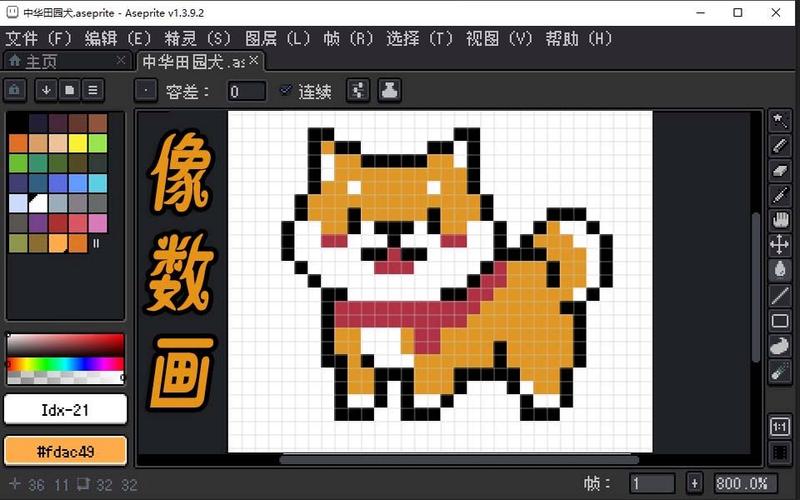This screenshot has height=500, width=800.
Task: Open the 精灵 (S) menu
Action: pyautogui.click(x=197, y=38)
